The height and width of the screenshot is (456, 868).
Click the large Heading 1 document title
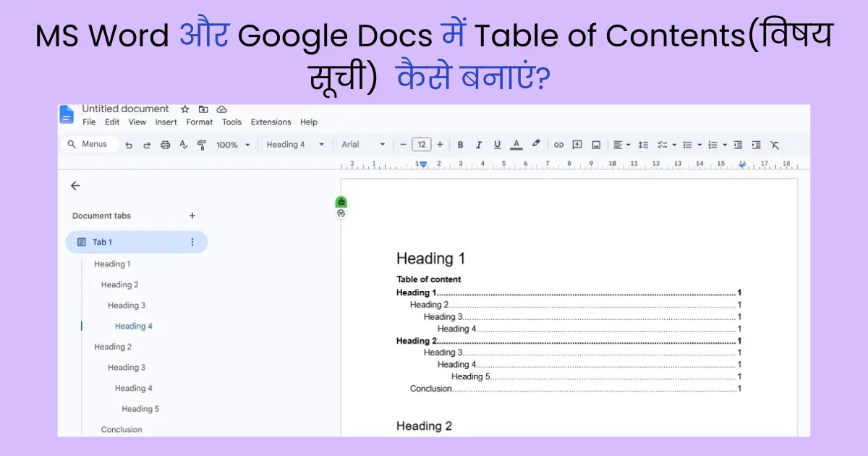pyautogui.click(x=431, y=258)
